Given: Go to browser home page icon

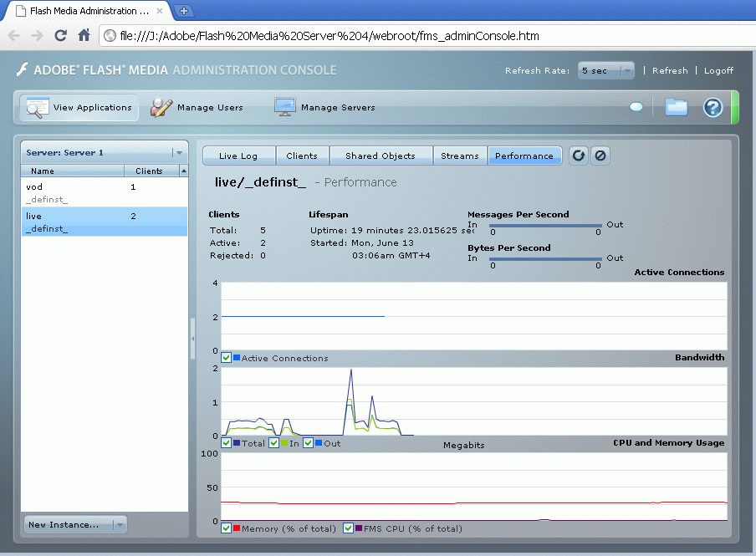Looking at the screenshot, I should coord(84,35).
